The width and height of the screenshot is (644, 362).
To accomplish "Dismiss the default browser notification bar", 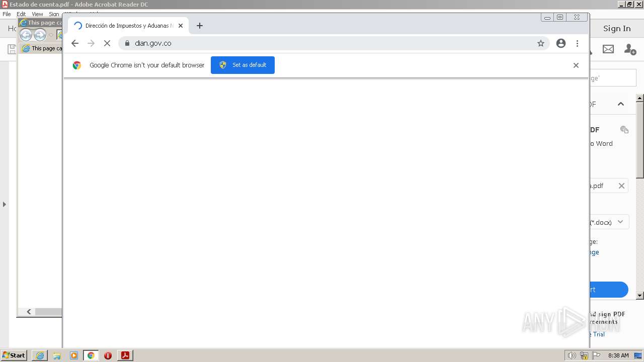I will click(x=576, y=65).
